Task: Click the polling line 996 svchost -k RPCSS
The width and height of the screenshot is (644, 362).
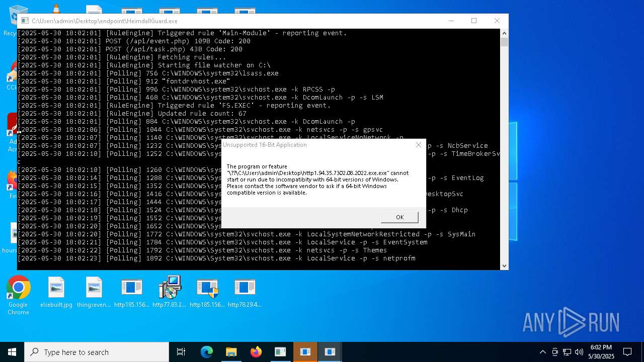Action: [176, 89]
